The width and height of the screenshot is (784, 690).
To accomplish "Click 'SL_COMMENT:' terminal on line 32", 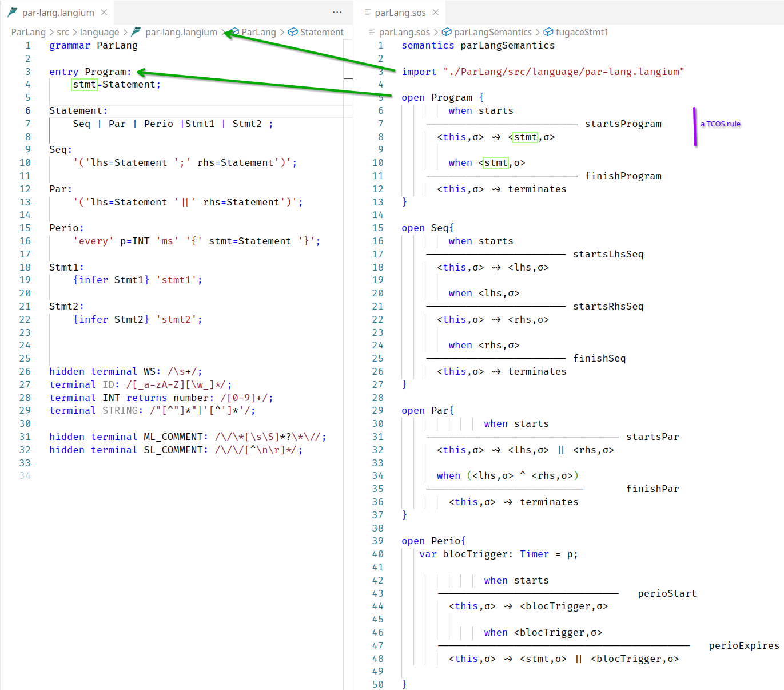I will click(176, 450).
